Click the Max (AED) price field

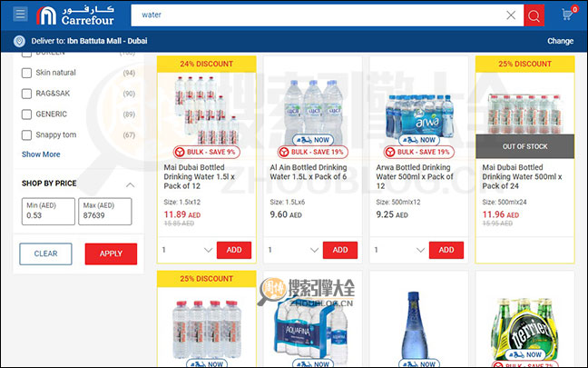(105, 212)
